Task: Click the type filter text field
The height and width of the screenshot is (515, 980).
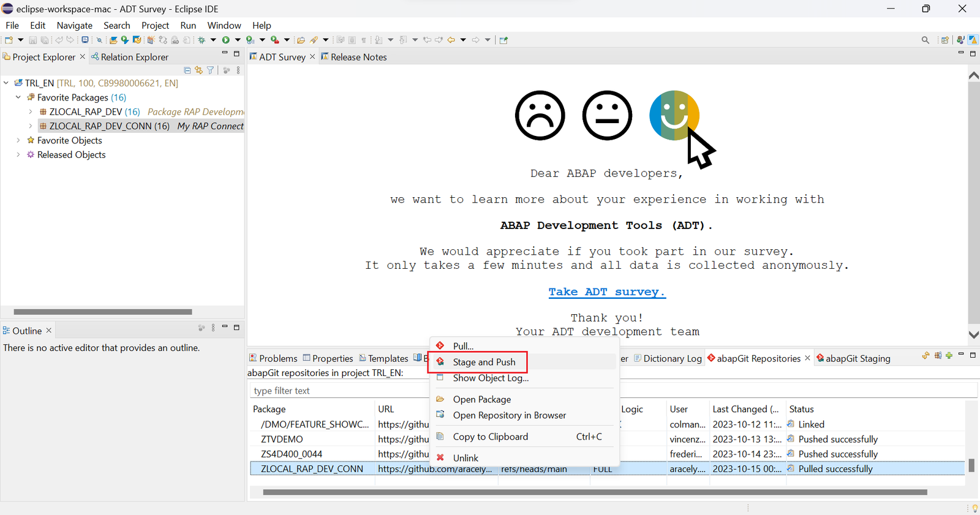Action: (x=612, y=391)
